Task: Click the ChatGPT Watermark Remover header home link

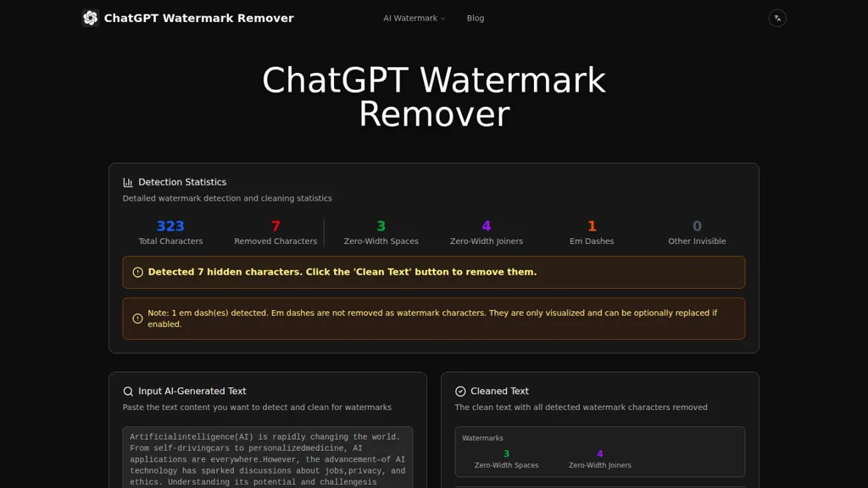Action: pyautogui.click(x=186, y=17)
